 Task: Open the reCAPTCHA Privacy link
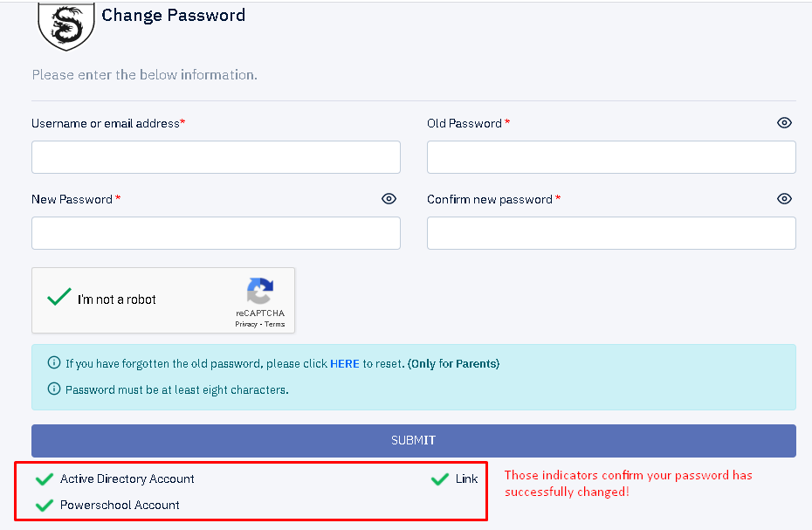click(x=246, y=324)
